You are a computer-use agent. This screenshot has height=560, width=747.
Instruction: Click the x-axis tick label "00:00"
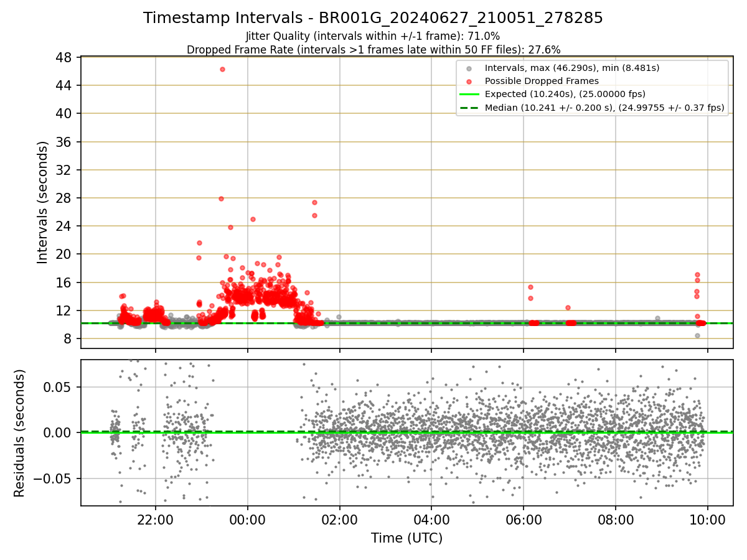pos(248,520)
